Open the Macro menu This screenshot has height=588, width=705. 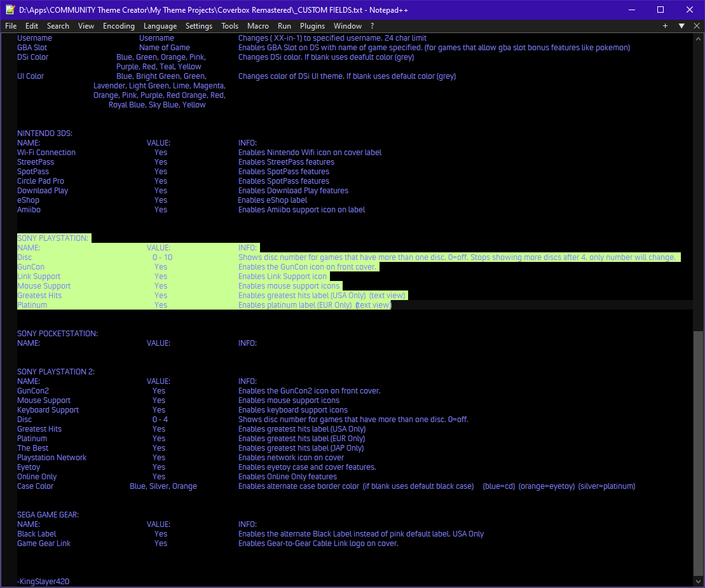pos(258,26)
